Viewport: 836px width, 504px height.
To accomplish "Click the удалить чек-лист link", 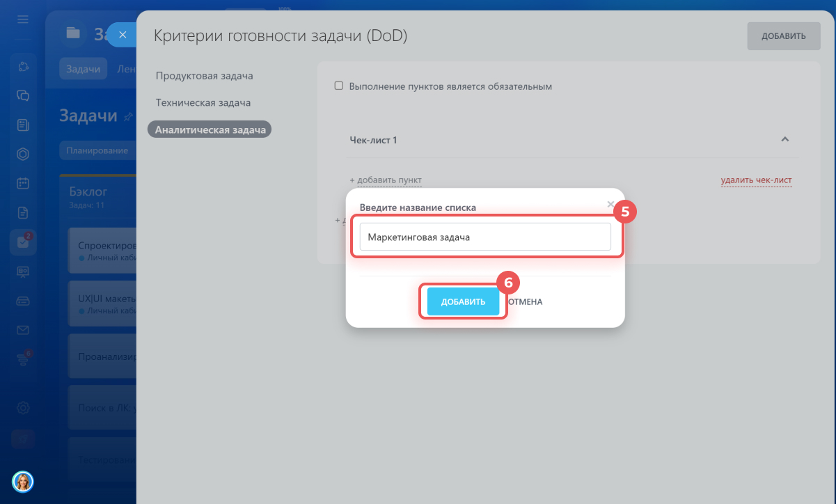I will (x=756, y=180).
